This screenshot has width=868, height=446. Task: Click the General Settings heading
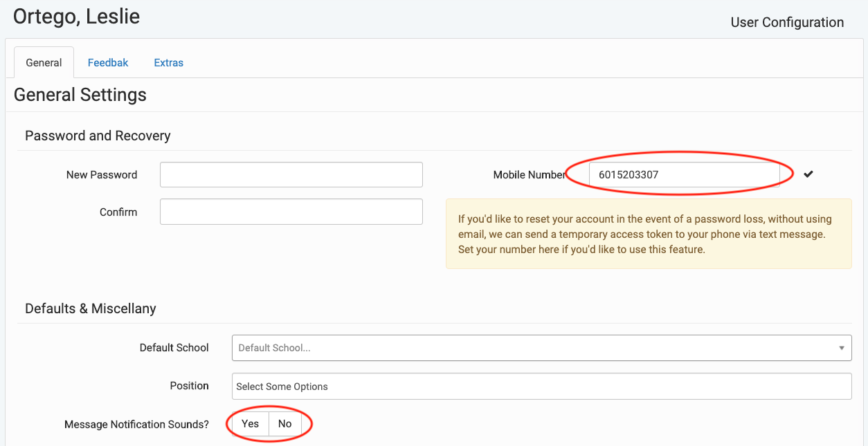coord(80,95)
